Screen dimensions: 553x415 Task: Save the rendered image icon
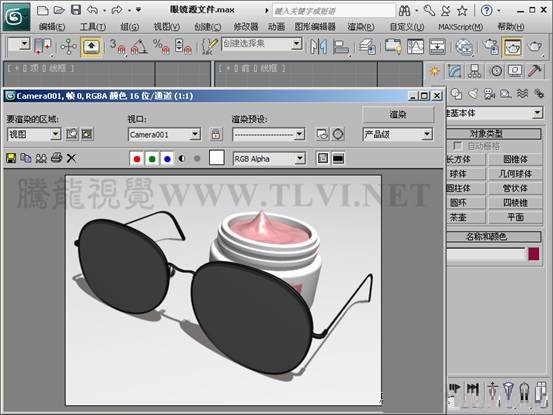pyautogui.click(x=11, y=158)
